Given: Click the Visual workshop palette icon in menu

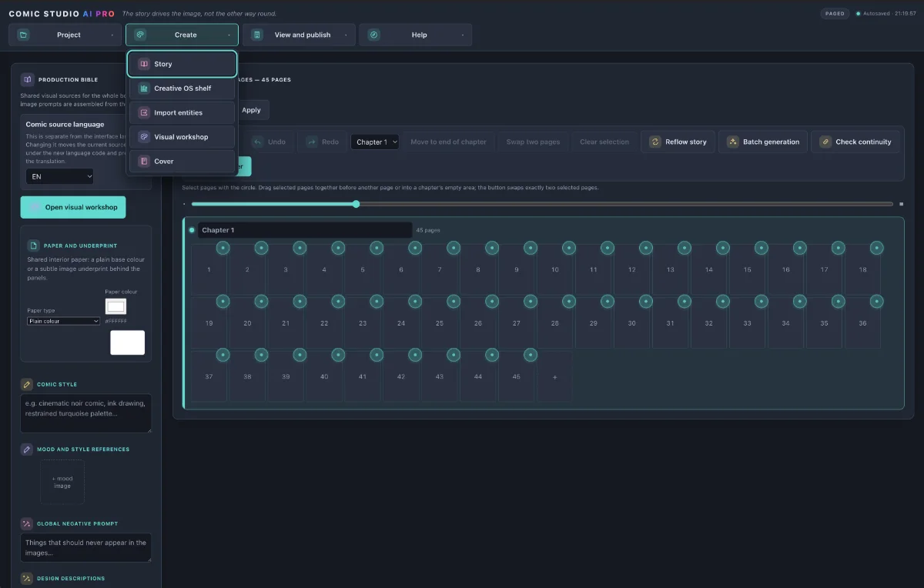Looking at the screenshot, I should (x=143, y=137).
